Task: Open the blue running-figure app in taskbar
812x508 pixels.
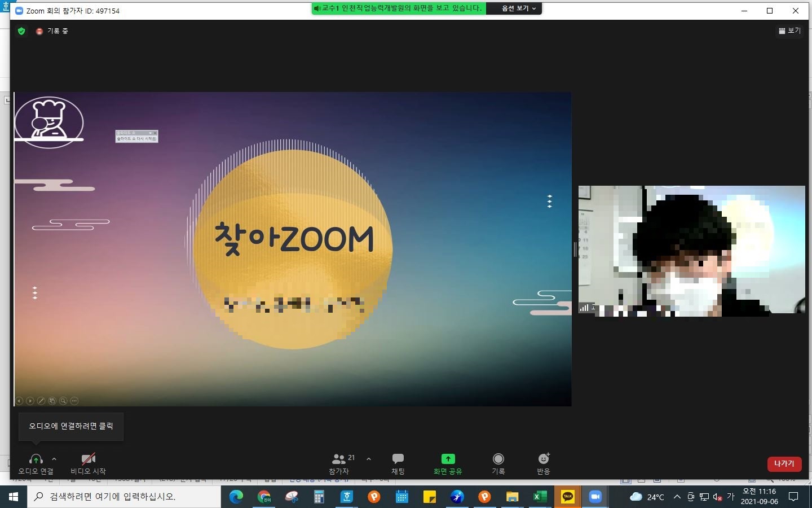Action: [457, 497]
